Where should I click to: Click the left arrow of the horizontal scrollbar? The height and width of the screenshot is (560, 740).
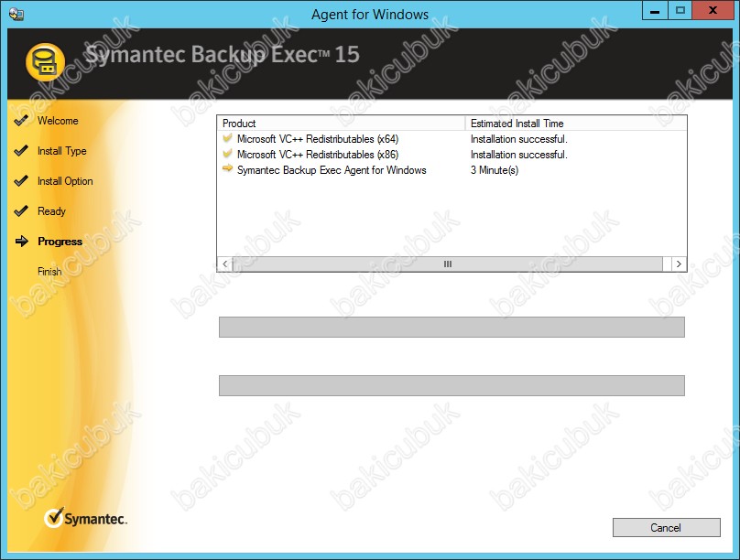tap(225, 264)
